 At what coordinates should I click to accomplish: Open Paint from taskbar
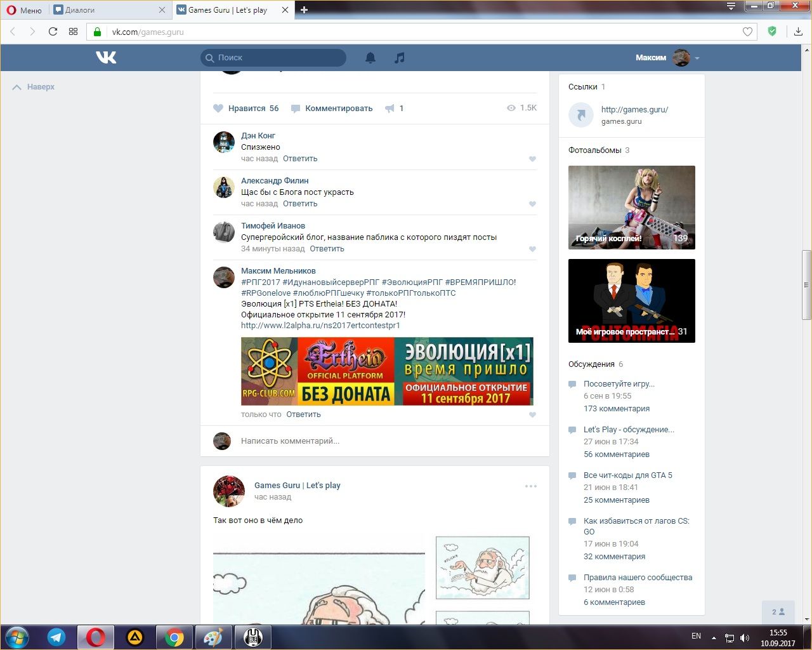(x=213, y=637)
